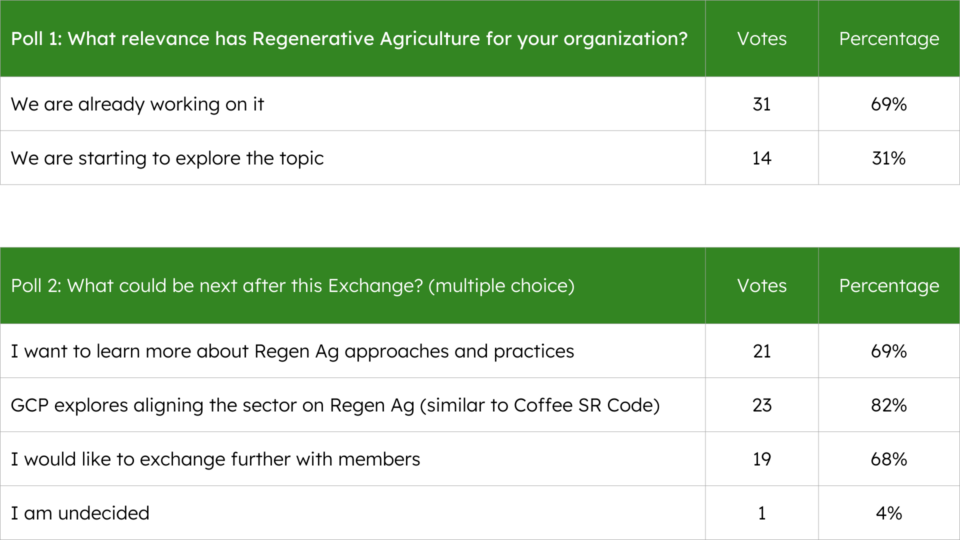Select the Poll 1 Votes column header
The width and height of the screenshot is (960, 540).
point(761,39)
